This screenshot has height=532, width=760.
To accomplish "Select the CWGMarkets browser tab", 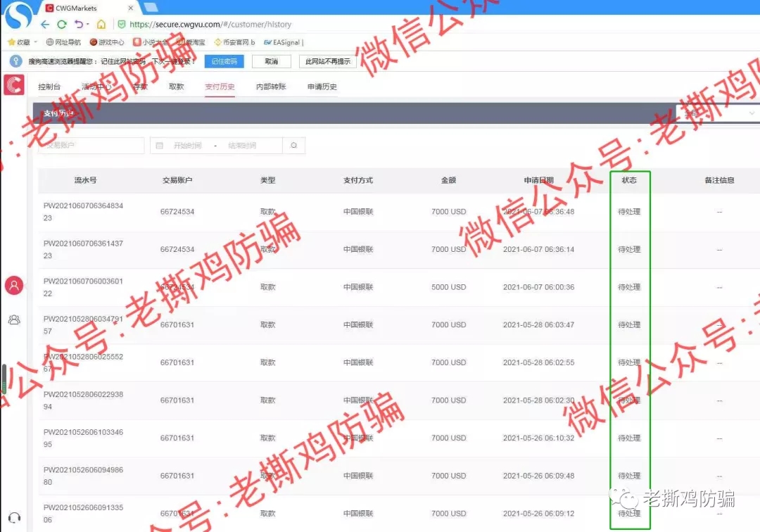I will pyautogui.click(x=89, y=8).
